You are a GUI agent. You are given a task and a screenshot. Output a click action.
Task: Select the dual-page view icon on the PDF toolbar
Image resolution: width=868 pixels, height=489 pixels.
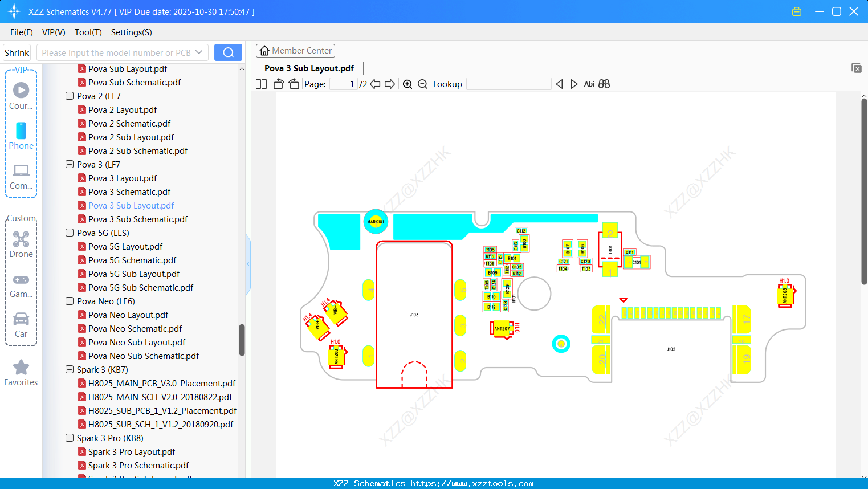(x=261, y=84)
